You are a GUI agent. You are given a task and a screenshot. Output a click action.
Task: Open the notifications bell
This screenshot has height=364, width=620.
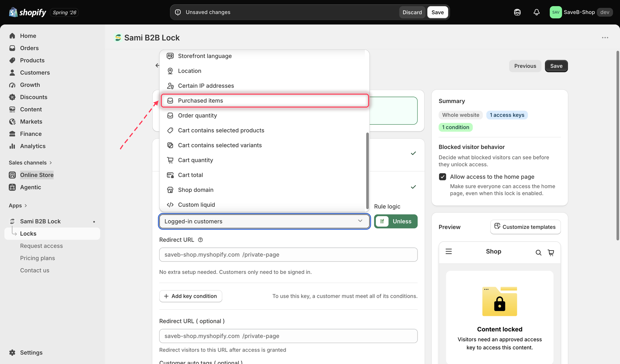pos(536,12)
